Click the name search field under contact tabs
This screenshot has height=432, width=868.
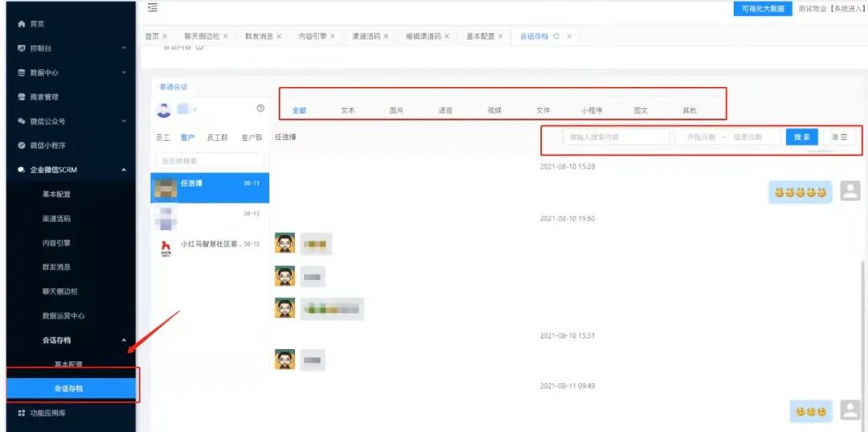[x=211, y=161]
